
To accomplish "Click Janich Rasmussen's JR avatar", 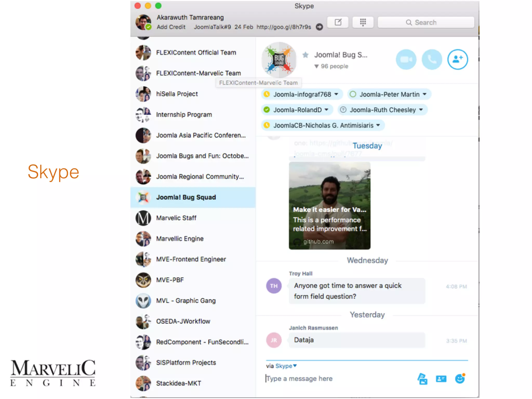I will (274, 340).
